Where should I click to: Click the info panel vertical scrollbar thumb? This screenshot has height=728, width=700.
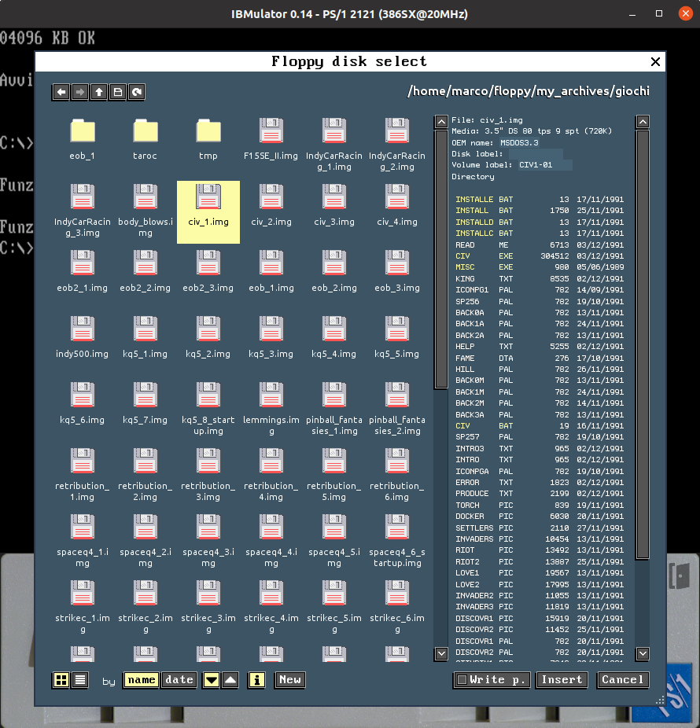(643, 344)
